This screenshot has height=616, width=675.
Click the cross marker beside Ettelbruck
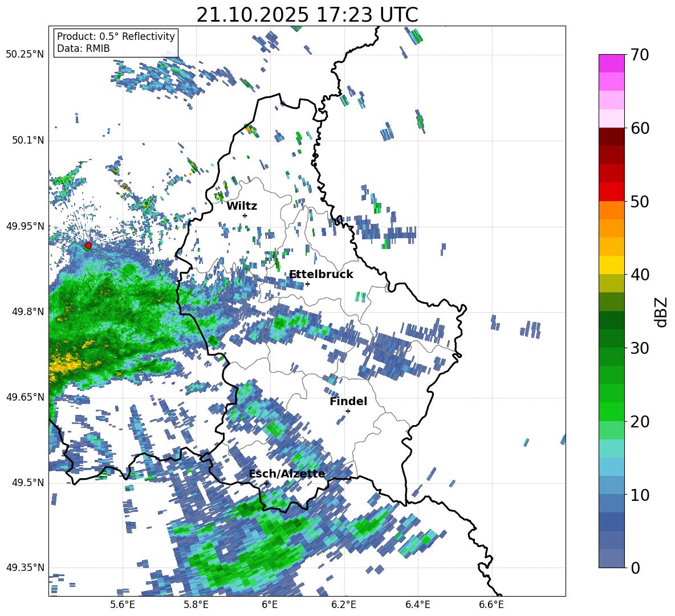[x=307, y=284]
